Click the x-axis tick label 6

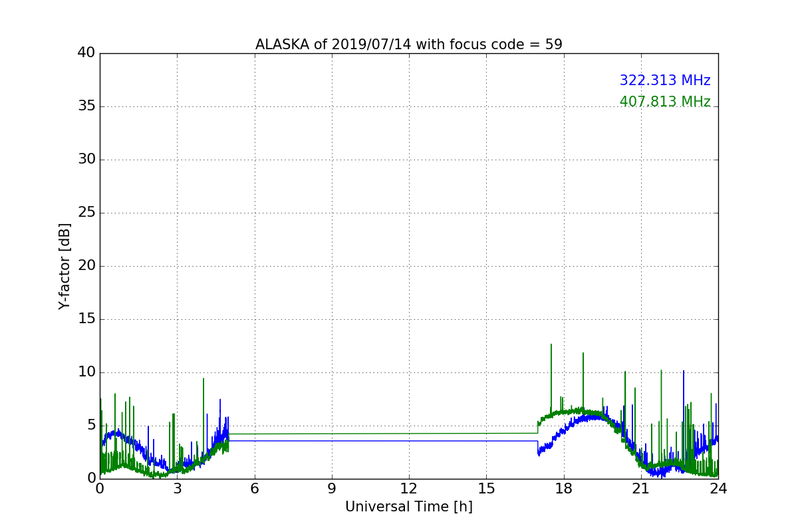pos(254,489)
